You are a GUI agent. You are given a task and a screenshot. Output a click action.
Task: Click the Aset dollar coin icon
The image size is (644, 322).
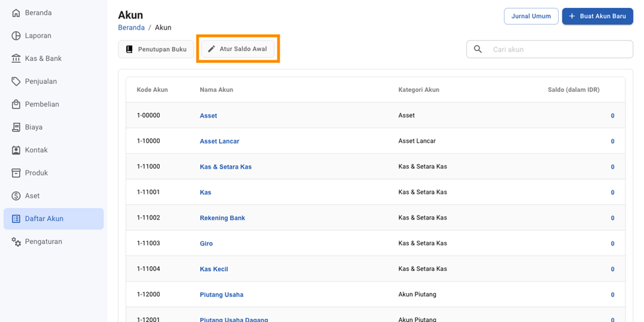tap(16, 196)
